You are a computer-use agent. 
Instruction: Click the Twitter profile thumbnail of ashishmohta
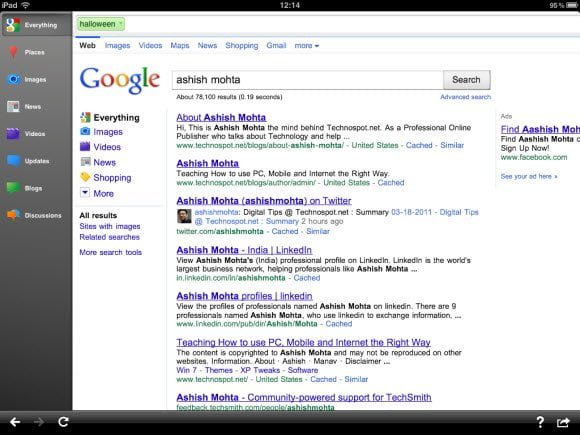coord(184,216)
